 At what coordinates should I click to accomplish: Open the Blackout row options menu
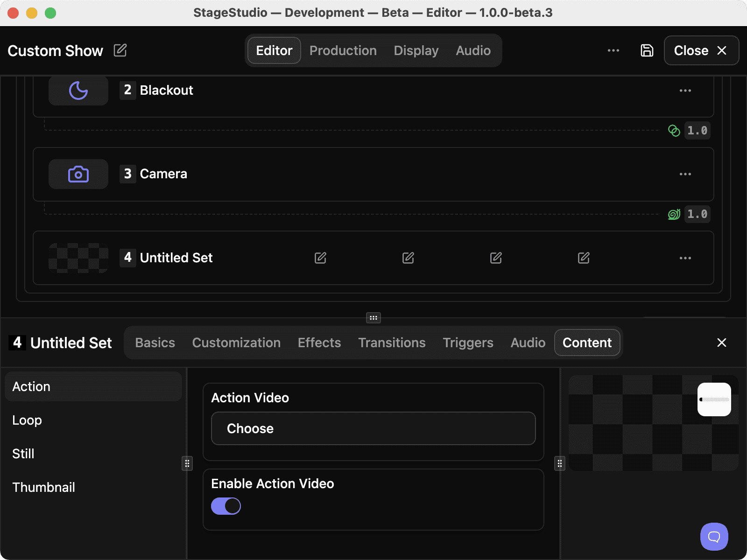pos(685,91)
